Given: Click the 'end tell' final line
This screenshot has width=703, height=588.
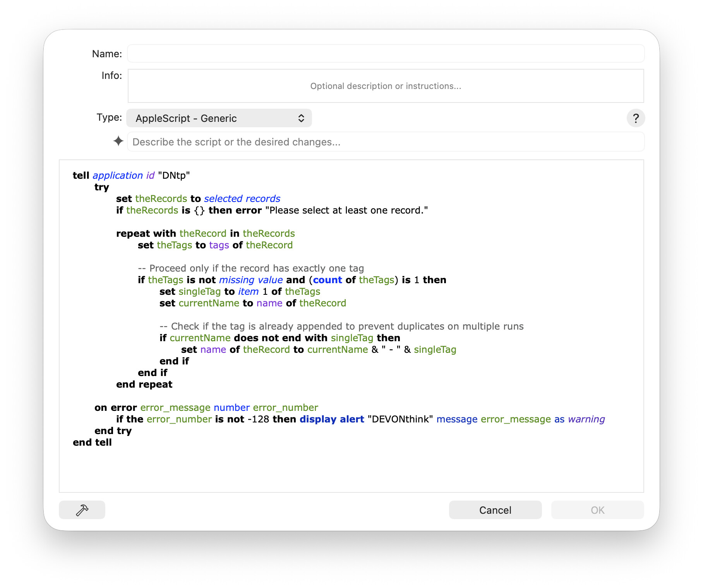Looking at the screenshot, I should pyautogui.click(x=92, y=443).
